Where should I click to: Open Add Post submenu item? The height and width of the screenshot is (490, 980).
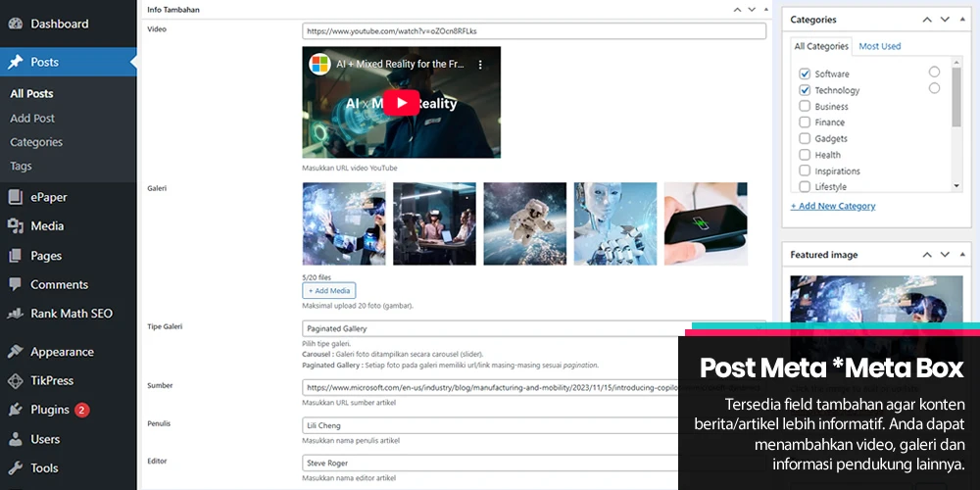click(x=32, y=118)
